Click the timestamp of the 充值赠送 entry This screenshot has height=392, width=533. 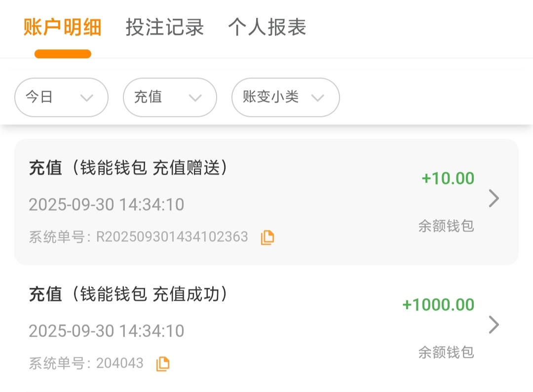(106, 204)
